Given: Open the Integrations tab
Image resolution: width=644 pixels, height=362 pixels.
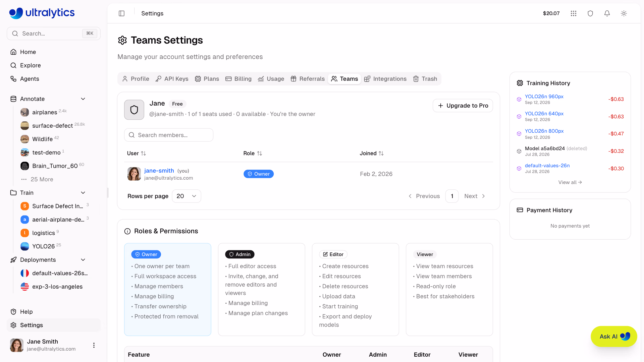Looking at the screenshot, I should click(x=385, y=79).
